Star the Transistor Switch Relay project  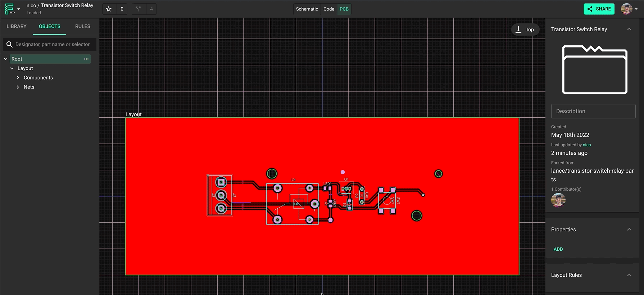109,9
